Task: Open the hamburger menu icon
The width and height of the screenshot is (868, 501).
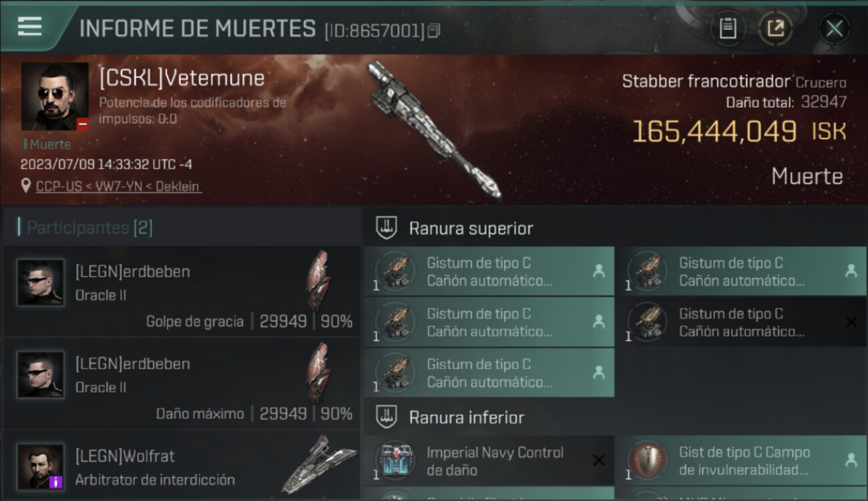Action: (x=30, y=27)
